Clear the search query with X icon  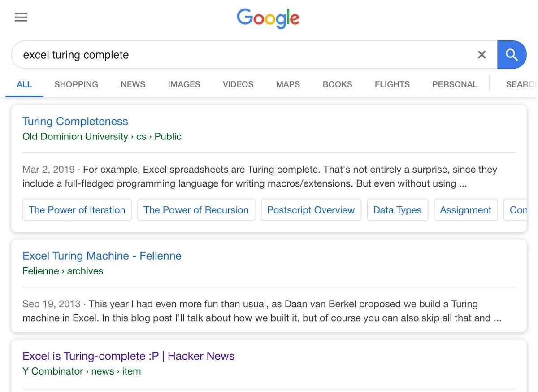[482, 55]
